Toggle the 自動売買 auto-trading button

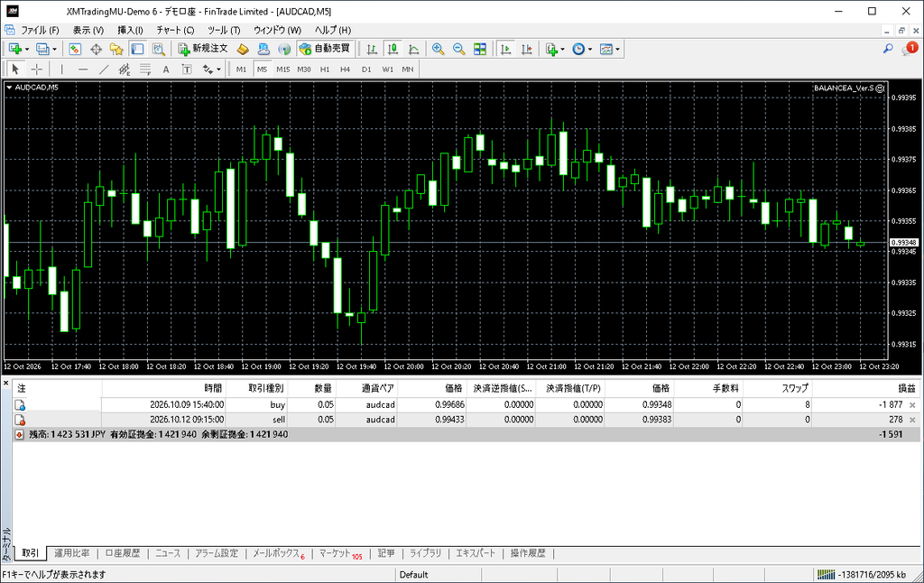point(325,49)
